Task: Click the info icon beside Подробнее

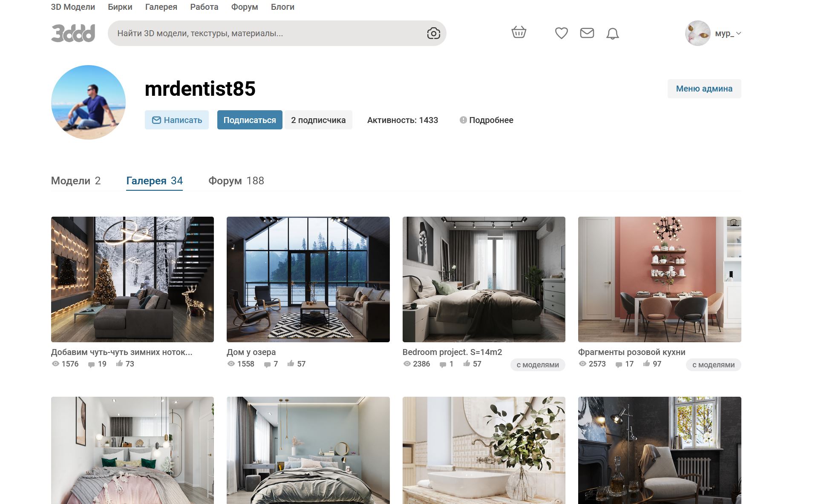Action: point(463,120)
